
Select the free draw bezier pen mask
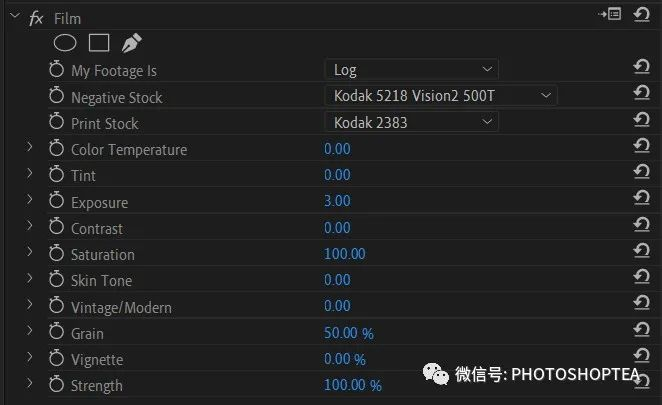click(131, 43)
